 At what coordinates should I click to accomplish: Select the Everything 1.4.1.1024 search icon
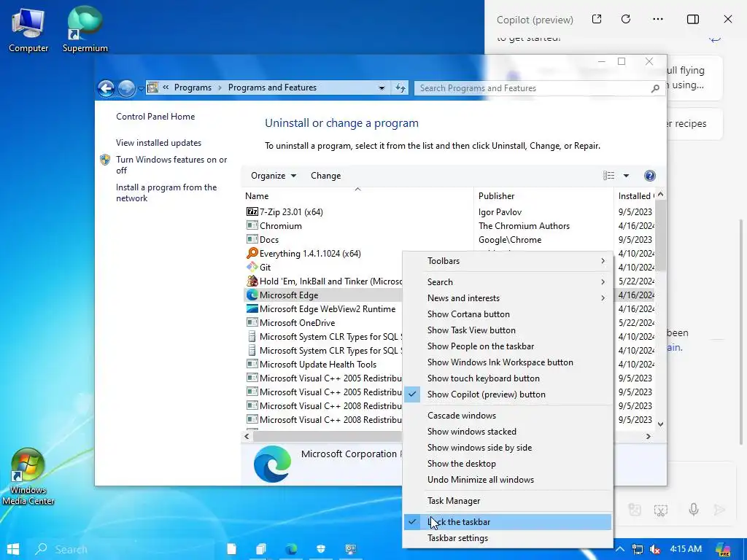click(x=252, y=253)
